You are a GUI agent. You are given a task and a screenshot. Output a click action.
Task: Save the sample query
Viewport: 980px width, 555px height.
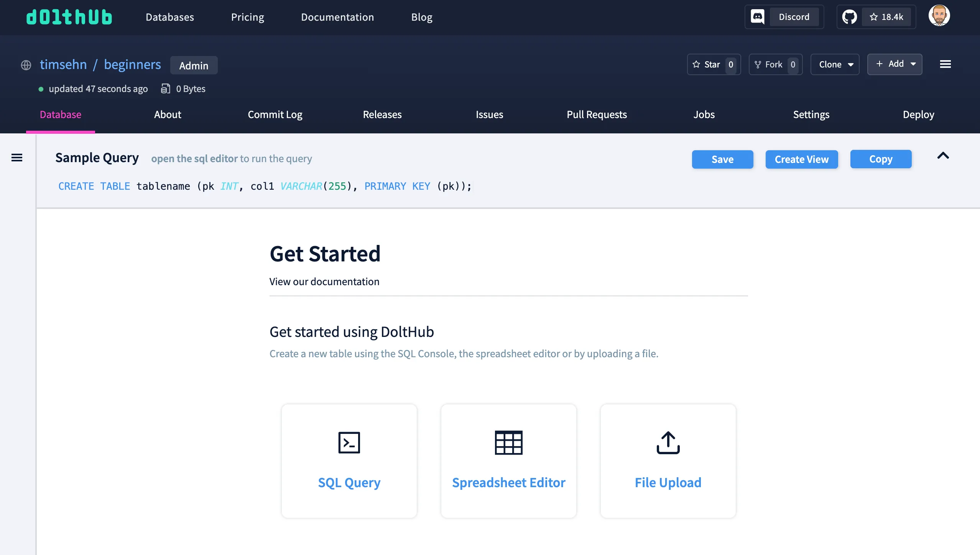pyautogui.click(x=722, y=159)
